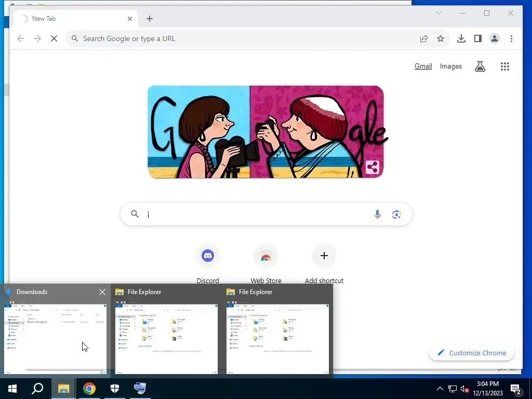Viewport: 532px width, 399px height.
Task: Click the Chrome taskbar icon
Action: coord(89,389)
